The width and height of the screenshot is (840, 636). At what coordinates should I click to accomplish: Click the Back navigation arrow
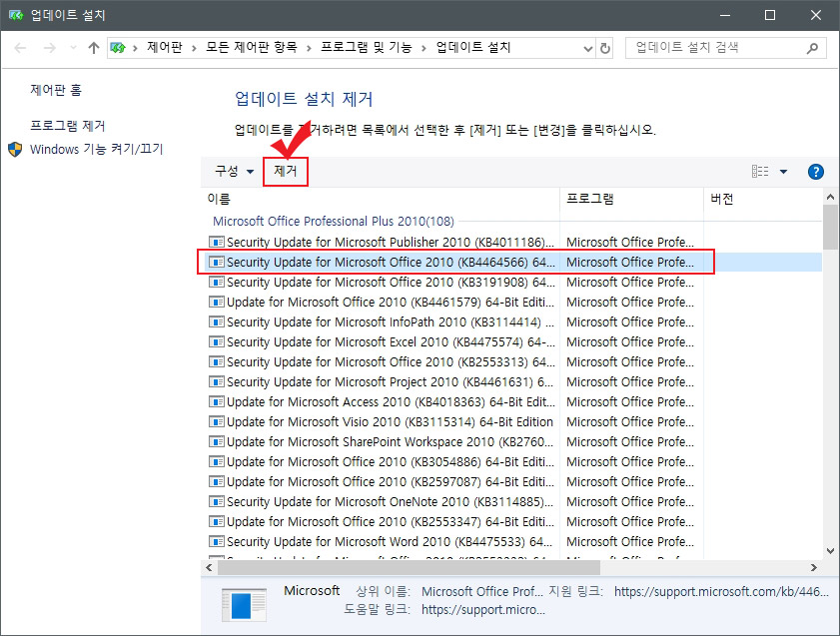(x=20, y=48)
